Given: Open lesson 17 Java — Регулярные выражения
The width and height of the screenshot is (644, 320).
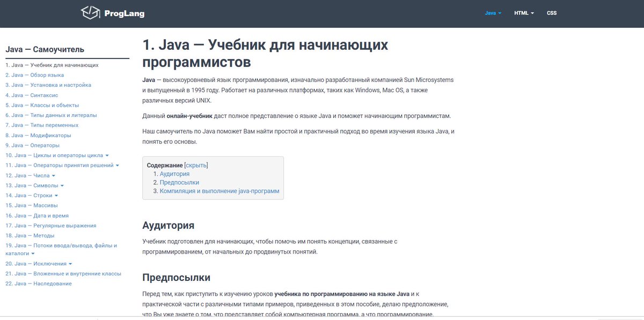Looking at the screenshot, I should [51, 226].
